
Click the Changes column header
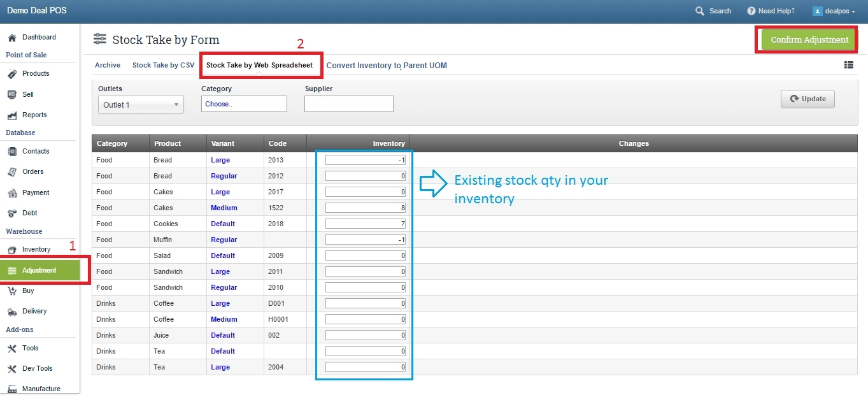(x=634, y=143)
